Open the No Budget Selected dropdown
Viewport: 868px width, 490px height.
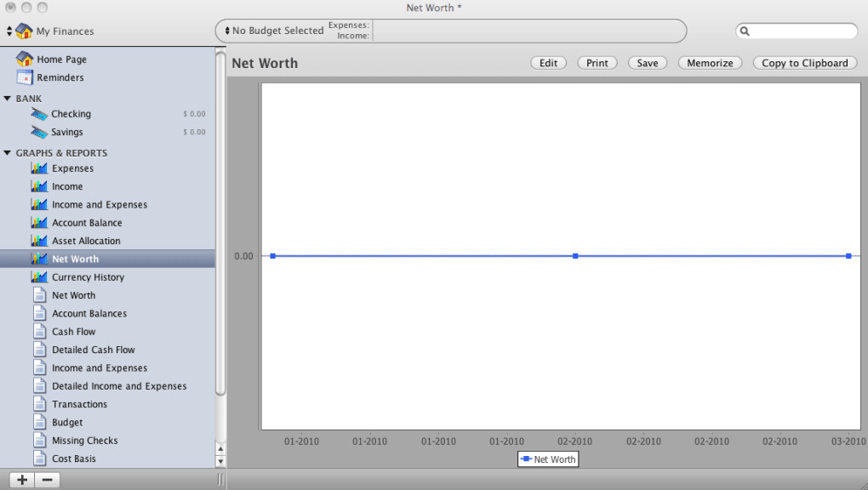274,31
